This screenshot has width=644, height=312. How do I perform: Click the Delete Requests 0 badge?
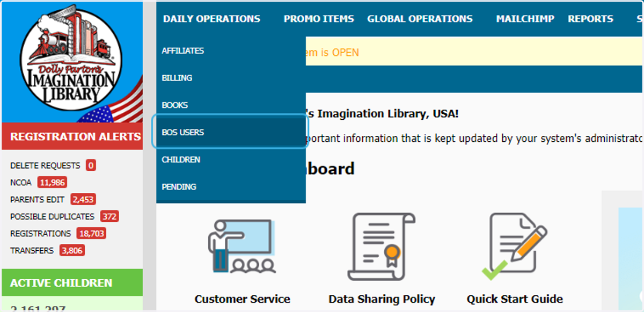91,165
